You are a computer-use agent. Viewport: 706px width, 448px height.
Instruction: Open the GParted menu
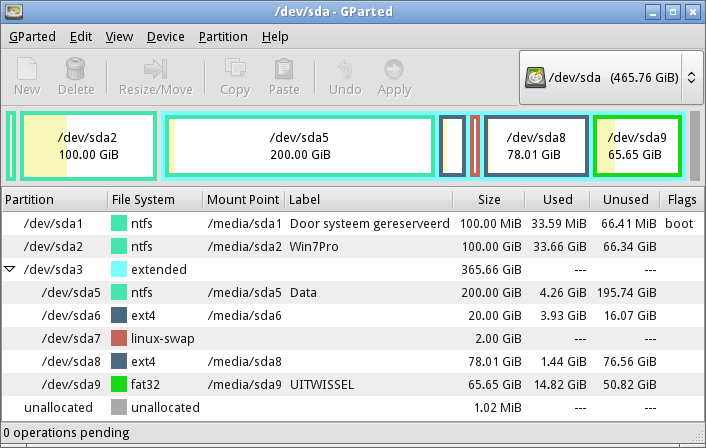point(32,36)
